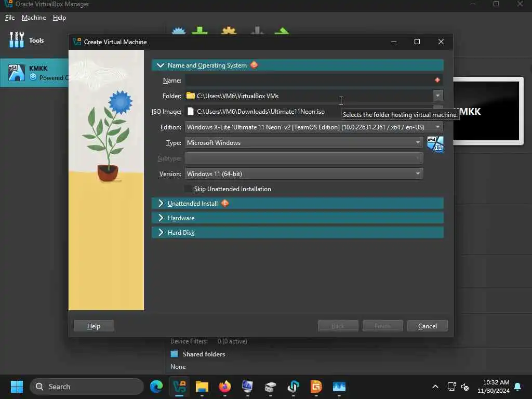This screenshot has width=532, height=399.
Task: Launch Microsoft Edge from the taskbar
Action: (156, 387)
